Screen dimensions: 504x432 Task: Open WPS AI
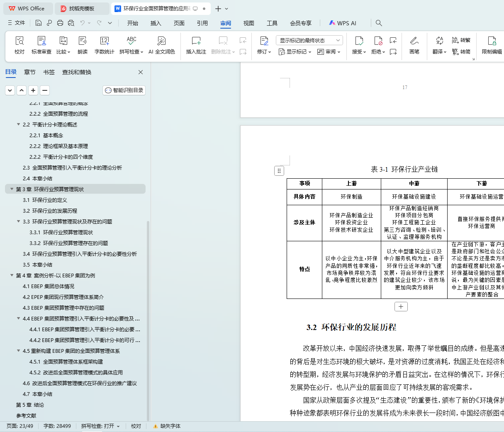(x=343, y=23)
